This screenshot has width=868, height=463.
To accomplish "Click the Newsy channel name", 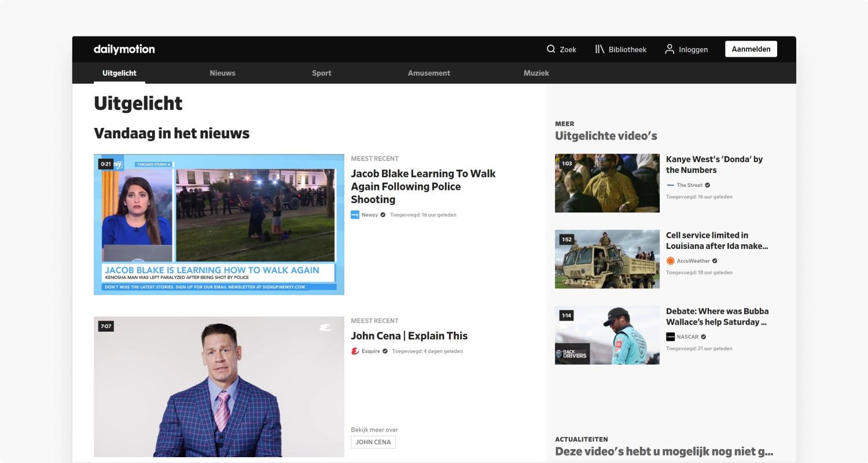I will pos(370,215).
